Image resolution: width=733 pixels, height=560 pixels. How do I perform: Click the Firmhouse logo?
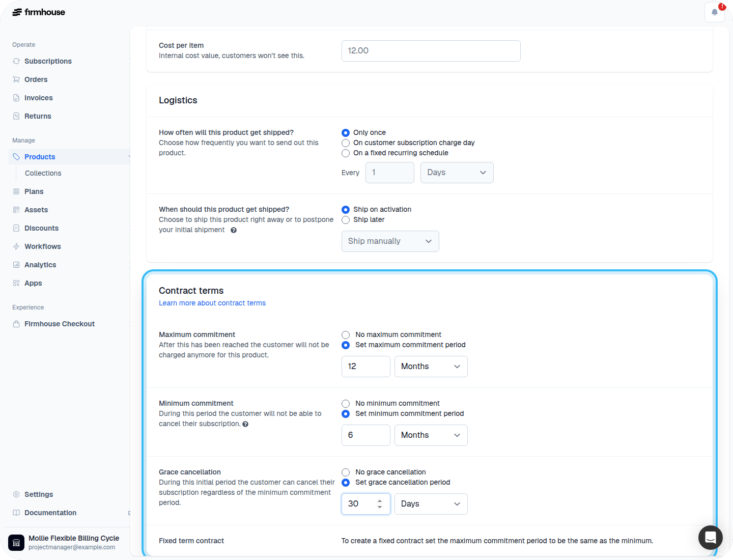(39, 12)
